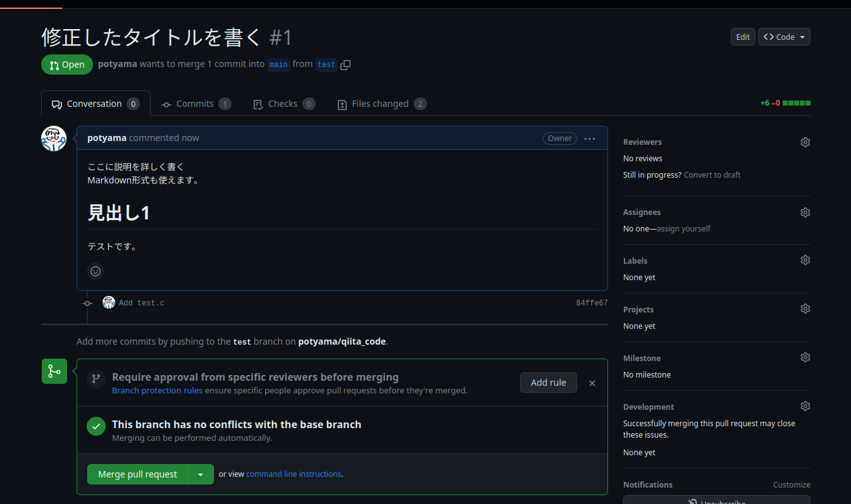Open the emoji reaction picker on the comment

96,271
